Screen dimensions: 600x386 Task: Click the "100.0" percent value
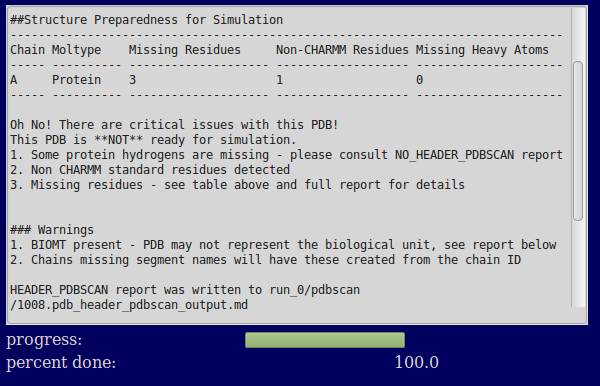tap(417, 362)
